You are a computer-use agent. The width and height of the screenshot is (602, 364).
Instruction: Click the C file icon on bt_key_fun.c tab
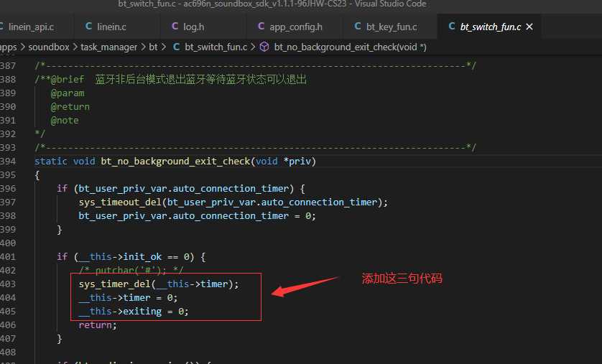358,26
